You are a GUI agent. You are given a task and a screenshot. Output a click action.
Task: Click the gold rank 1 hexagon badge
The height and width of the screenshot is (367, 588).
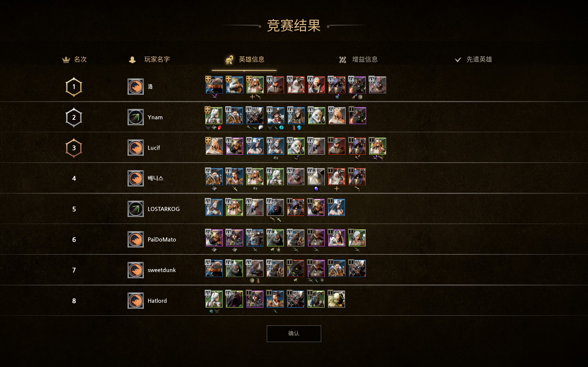74,87
